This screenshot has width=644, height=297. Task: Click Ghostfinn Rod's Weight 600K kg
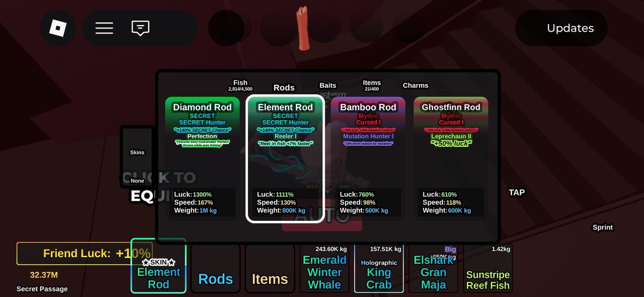click(447, 211)
